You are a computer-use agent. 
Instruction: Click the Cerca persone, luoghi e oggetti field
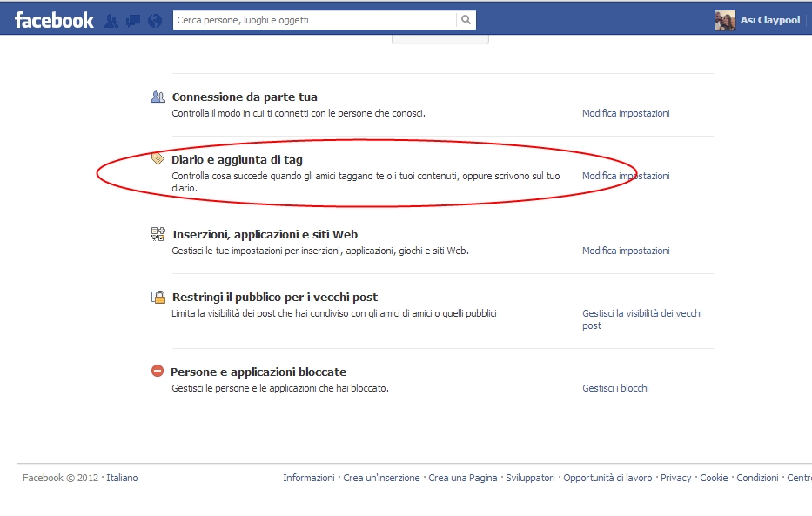pyautogui.click(x=313, y=20)
